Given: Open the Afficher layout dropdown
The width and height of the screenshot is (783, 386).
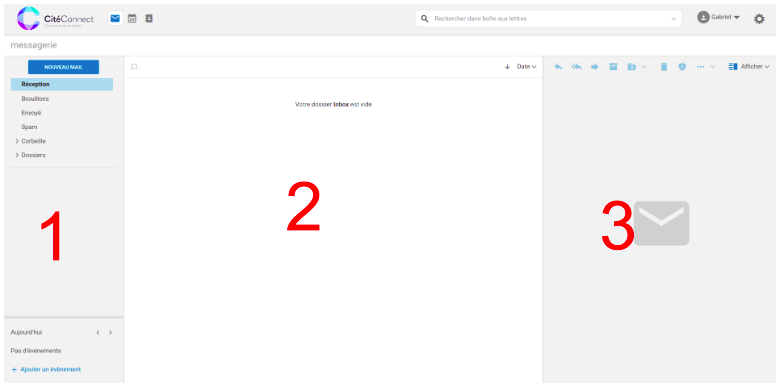Looking at the screenshot, I should pyautogui.click(x=749, y=67).
